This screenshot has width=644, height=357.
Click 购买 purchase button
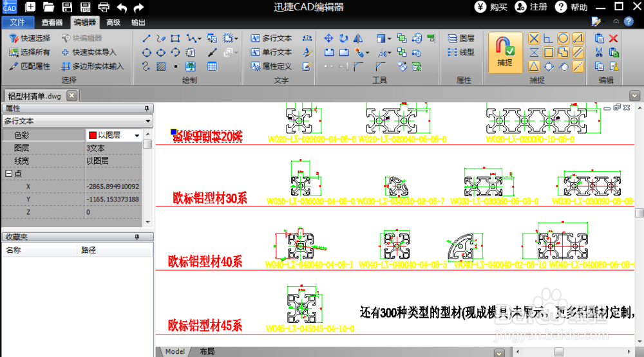click(x=491, y=7)
